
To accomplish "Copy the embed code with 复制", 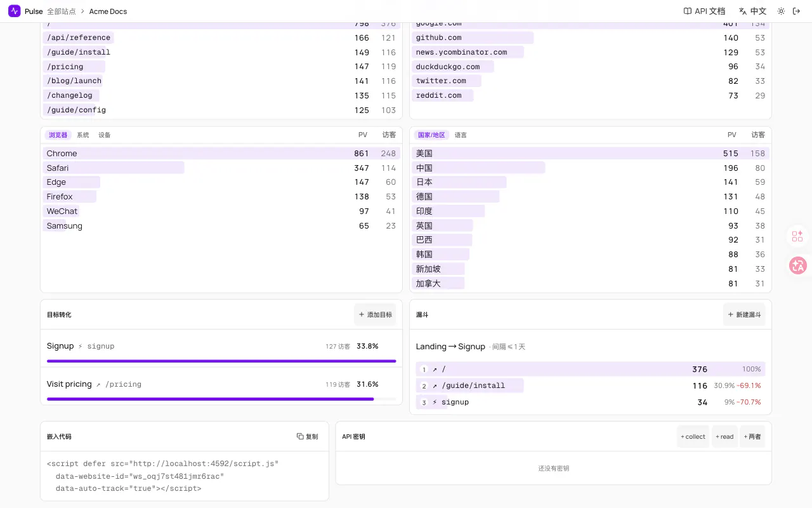I will pyautogui.click(x=308, y=437).
